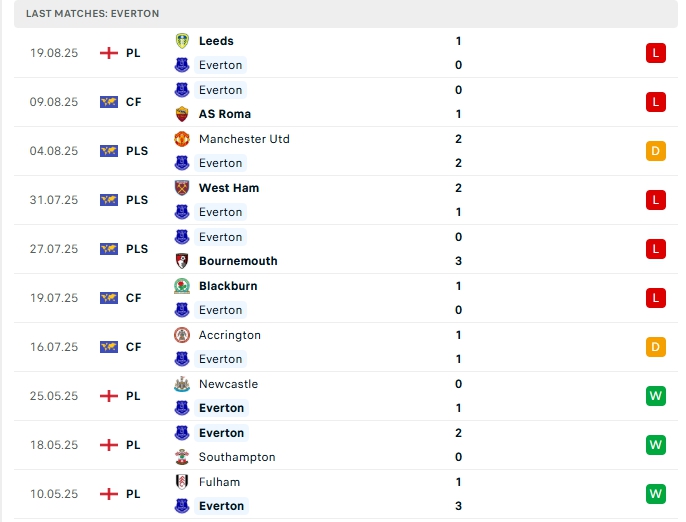Click the red L badge for Leeds match
The height and width of the screenshot is (522, 686).
point(656,53)
